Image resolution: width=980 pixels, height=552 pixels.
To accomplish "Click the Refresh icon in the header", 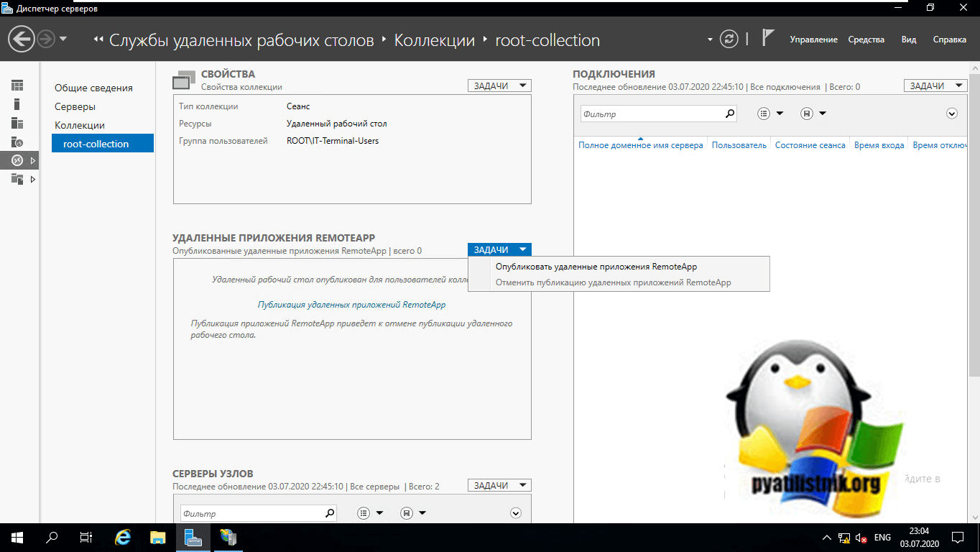I will tap(729, 40).
